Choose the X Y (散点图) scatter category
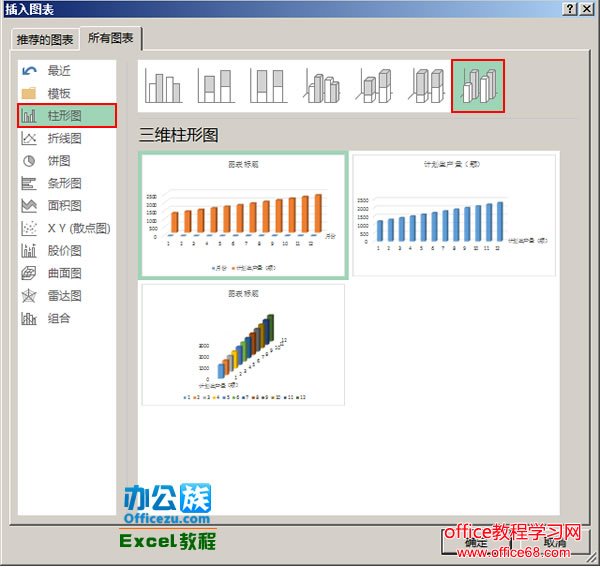 (x=67, y=228)
